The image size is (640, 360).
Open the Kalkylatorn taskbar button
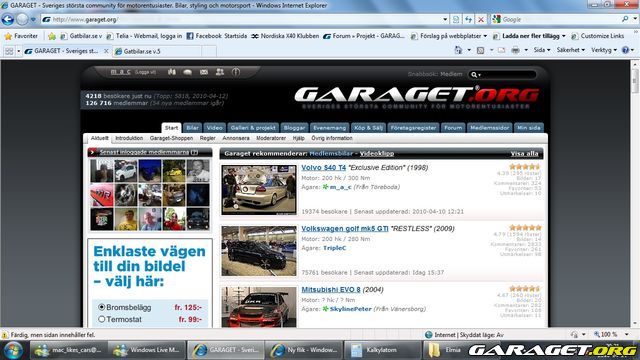[383, 350]
